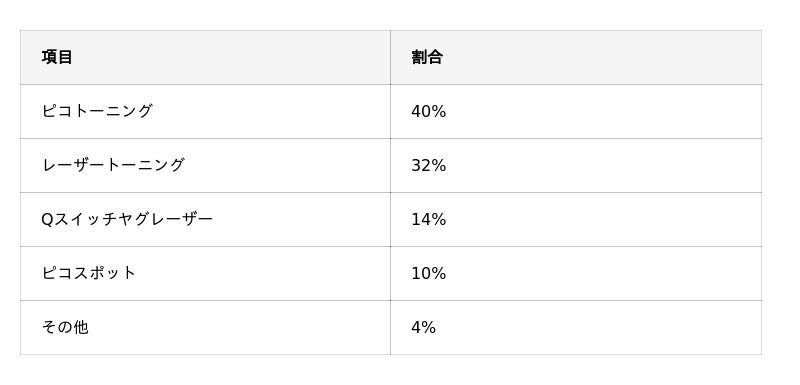Select the ピコトーニング cell
Viewport: 800px width, 385px height.
pos(205,111)
